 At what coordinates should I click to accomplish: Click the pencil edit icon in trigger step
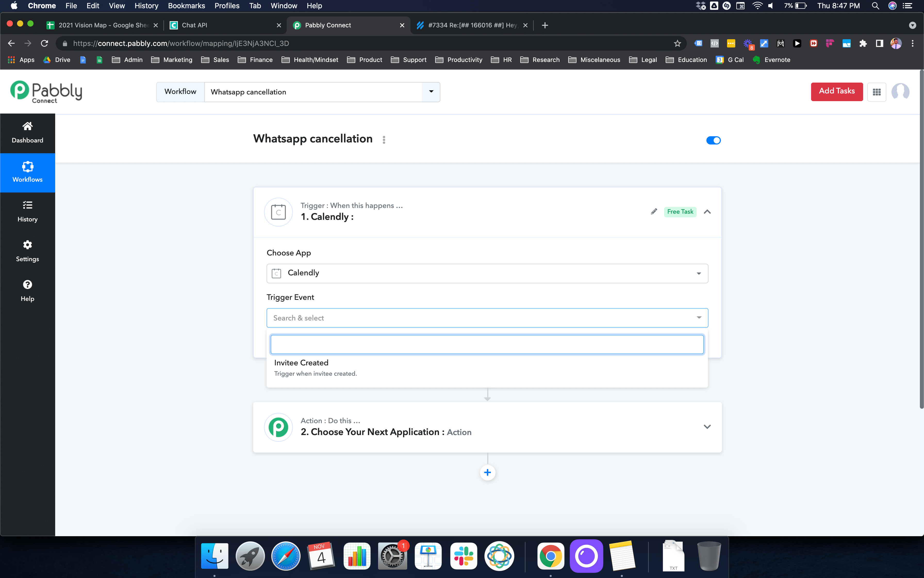(654, 211)
